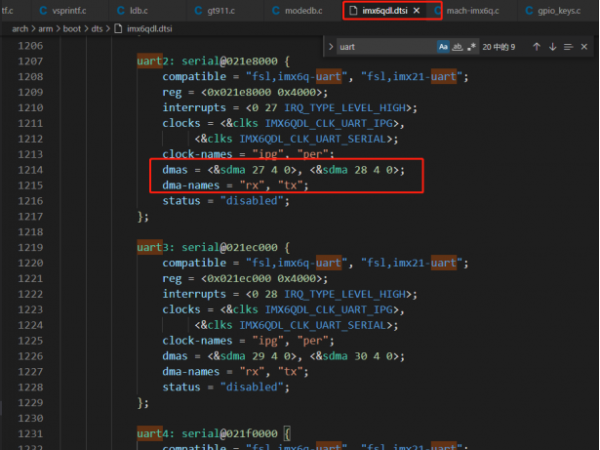
Task: Expand the replace field chevron
Action: point(330,46)
